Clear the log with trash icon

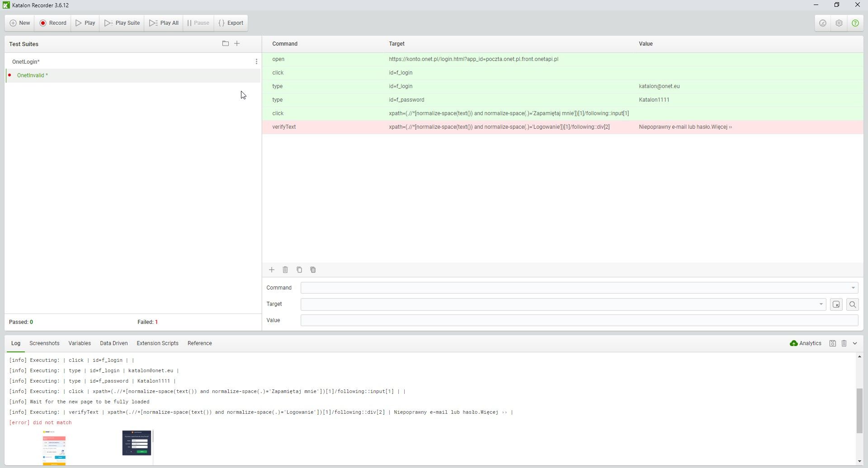844,343
